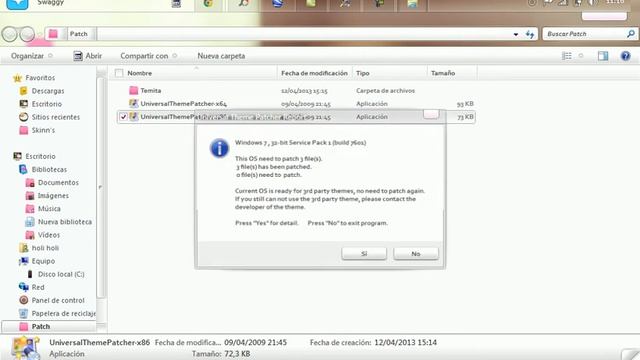Viewport: 640px width, 360px height.
Task: Open Papelera de reciclaje in sidebar
Action: [63, 313]
